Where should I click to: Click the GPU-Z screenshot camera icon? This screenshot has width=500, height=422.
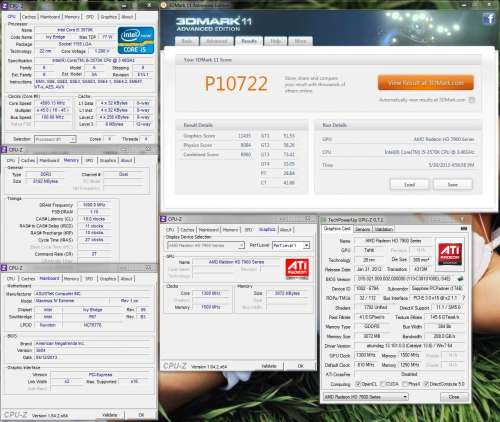click(x=464, y=229)
